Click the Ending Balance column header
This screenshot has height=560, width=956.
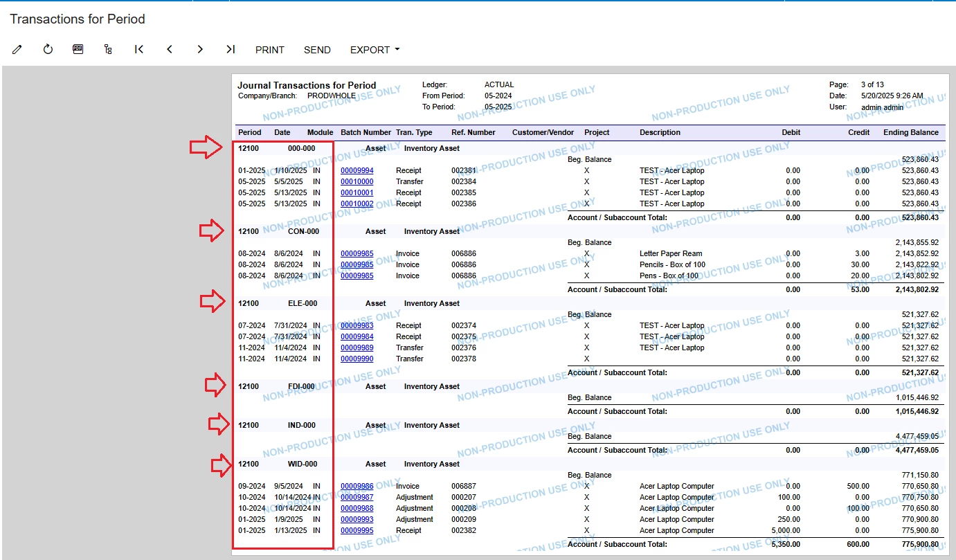(911, 132)
